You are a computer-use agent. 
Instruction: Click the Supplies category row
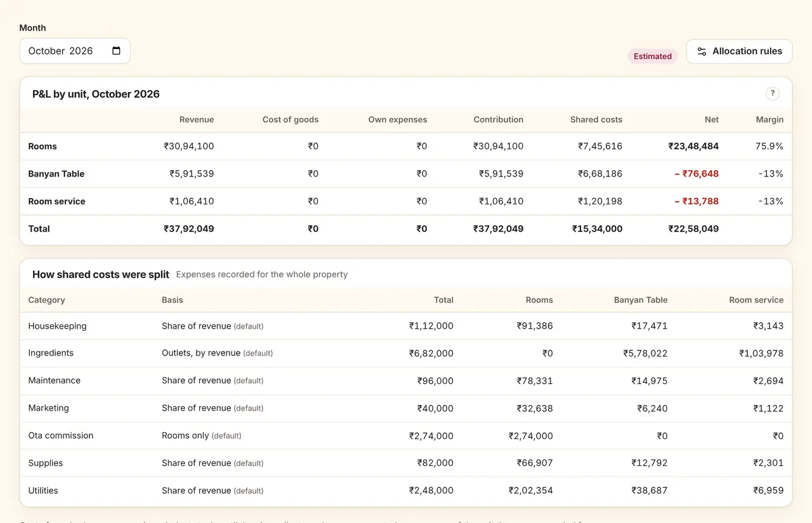[x=406, y=463]
